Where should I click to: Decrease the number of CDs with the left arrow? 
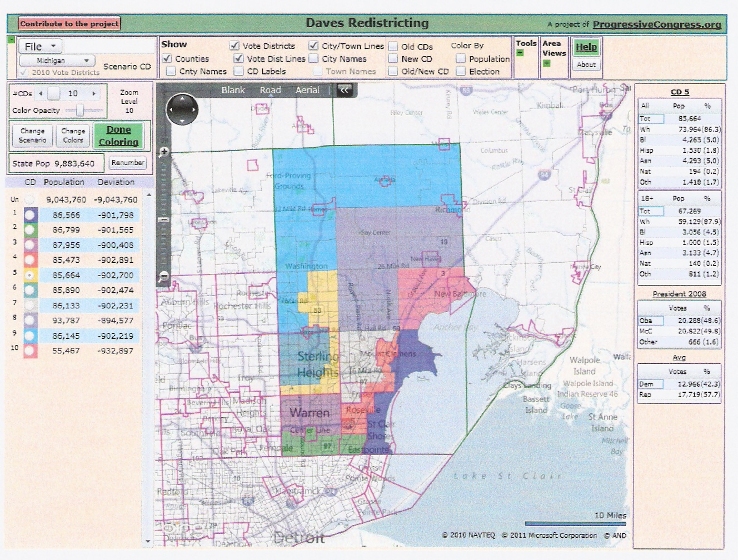pyautogui.click(x=41, y=94)
